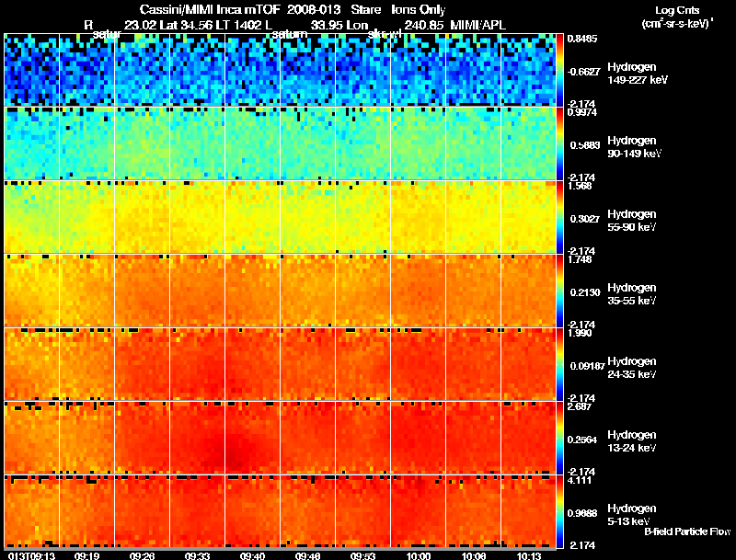Click the colorbar midpoint value -0.6627
The image size is (736, 560).
pyautogui.click(x=583, y=72)
